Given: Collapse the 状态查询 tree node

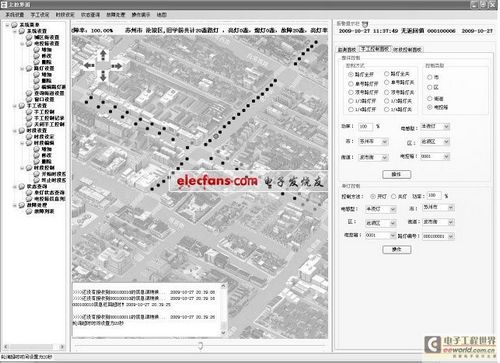Looking at the screenshot, I should point(15,187).
